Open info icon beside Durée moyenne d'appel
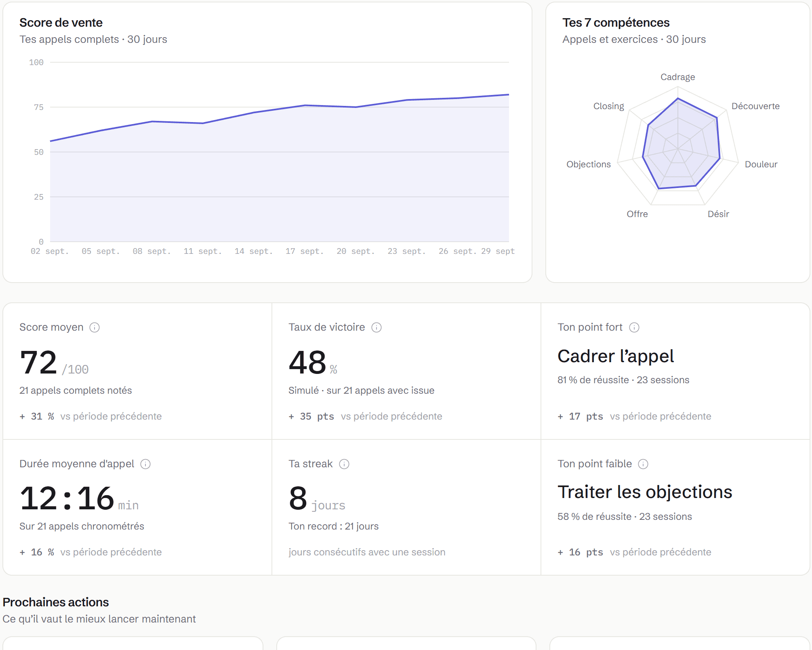 click(x=145, y=464)
